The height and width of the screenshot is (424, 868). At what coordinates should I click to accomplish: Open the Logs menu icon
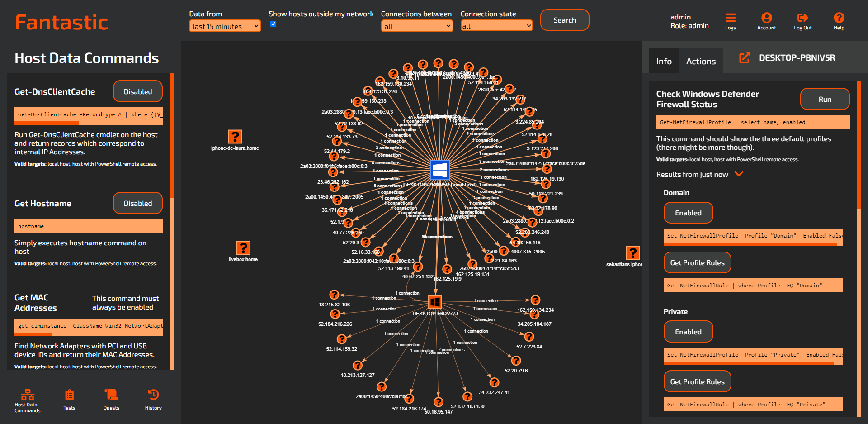(730, 21)
